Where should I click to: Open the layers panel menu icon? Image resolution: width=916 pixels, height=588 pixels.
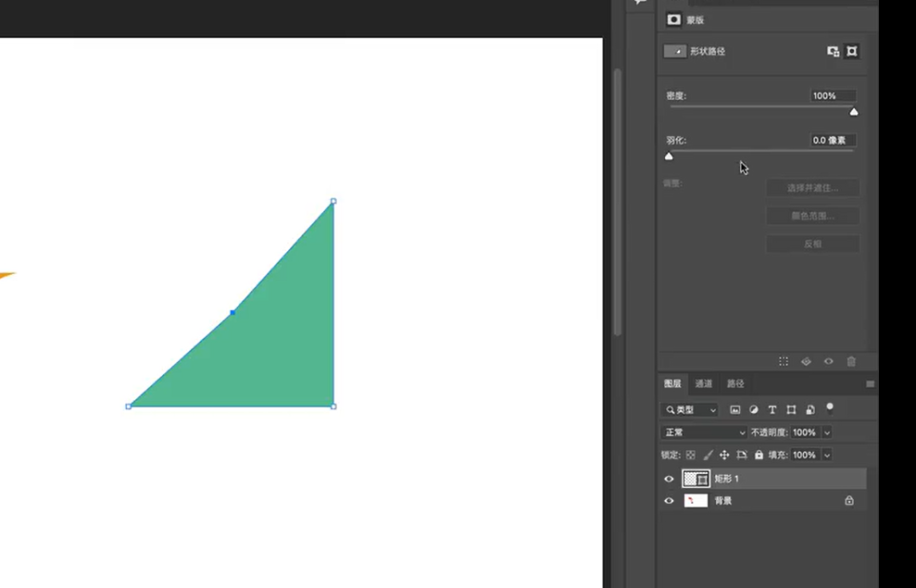pos(870,383)
